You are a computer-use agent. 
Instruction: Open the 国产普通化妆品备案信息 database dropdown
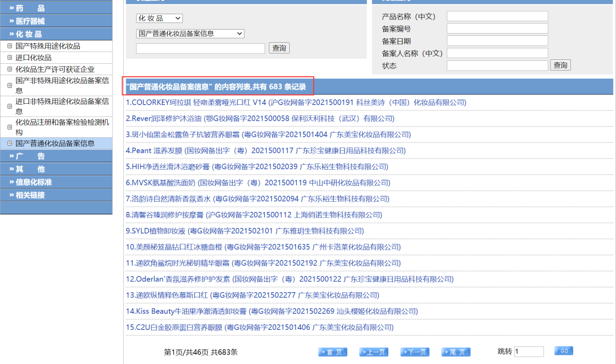click(190, 34)
